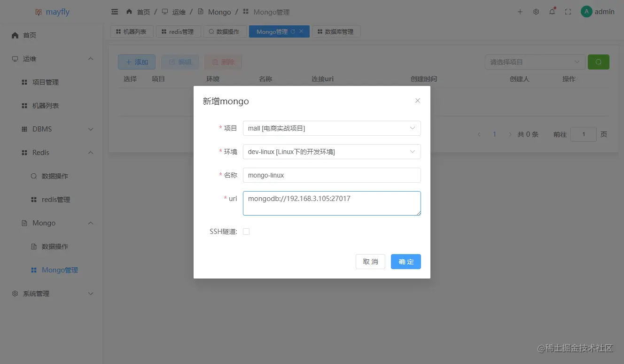Collapse the Redis sidebar menu

pos(91,153)
